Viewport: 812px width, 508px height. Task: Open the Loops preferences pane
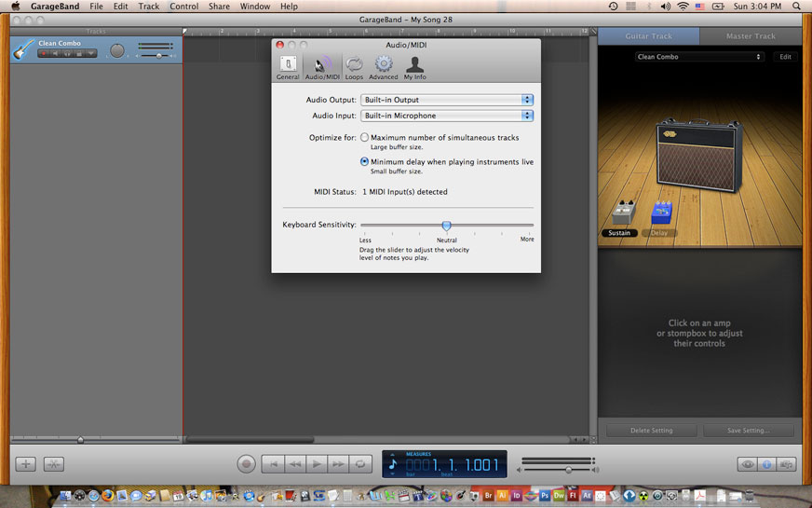tap(354, 66)
